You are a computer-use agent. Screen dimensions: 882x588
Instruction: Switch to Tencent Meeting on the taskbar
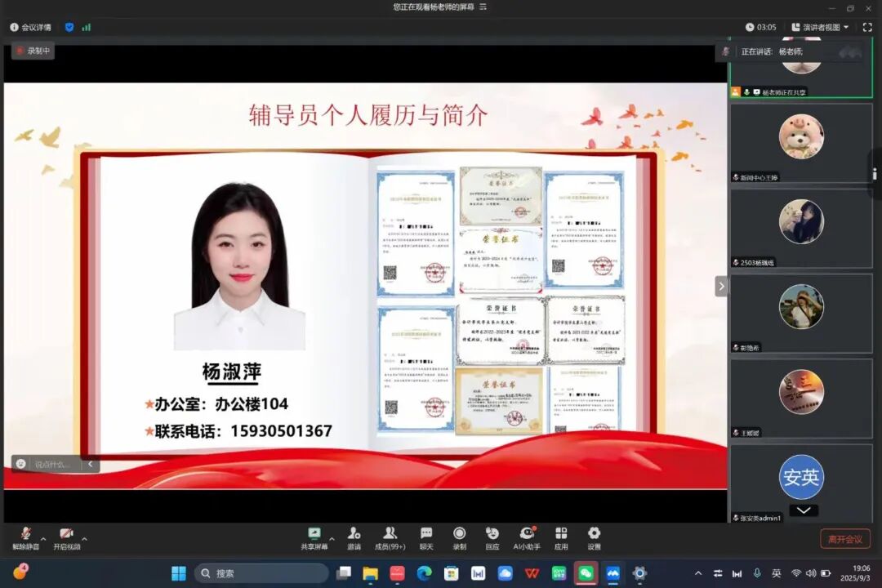pos(613,573)
